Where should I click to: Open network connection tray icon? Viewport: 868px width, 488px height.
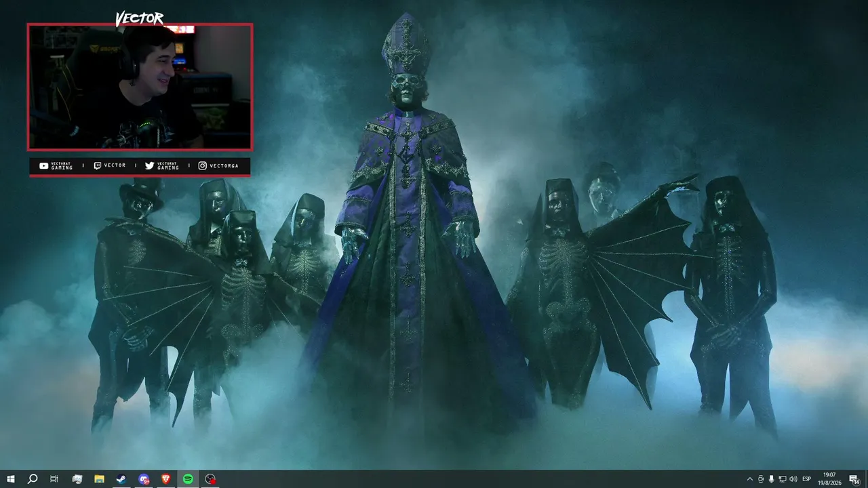pyautogui.click(x=783, y=479)
